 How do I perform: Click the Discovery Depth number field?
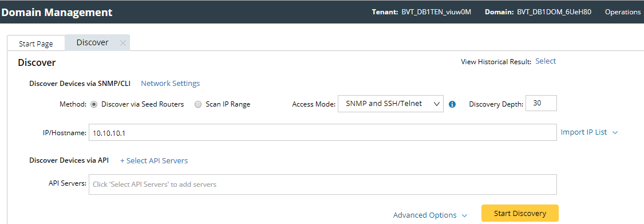click(541, 104)
